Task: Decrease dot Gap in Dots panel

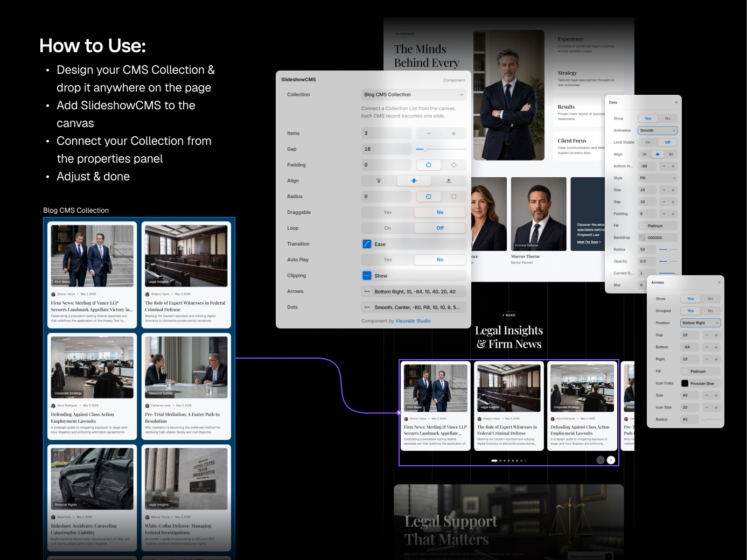Action: [x=664, y=202]
